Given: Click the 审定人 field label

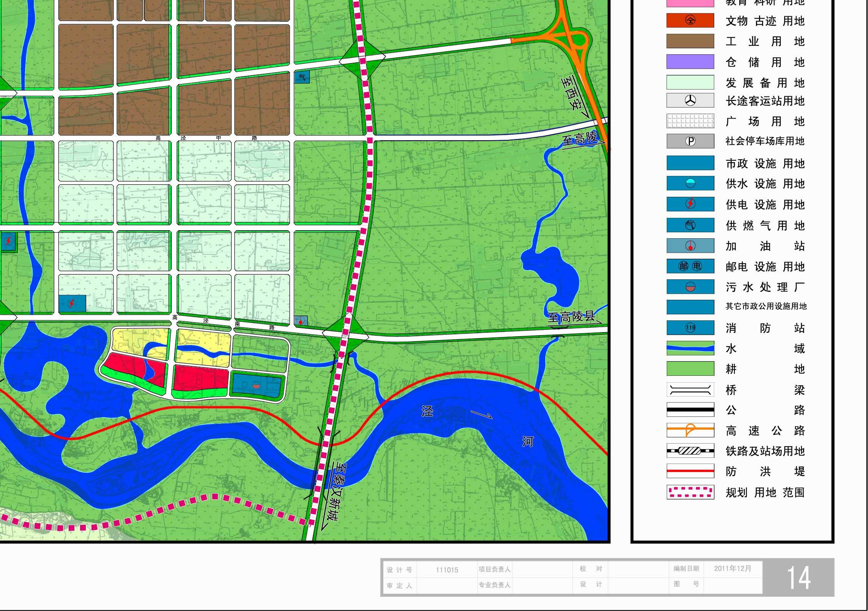Looking at the screenshot, I should (399, 586).
